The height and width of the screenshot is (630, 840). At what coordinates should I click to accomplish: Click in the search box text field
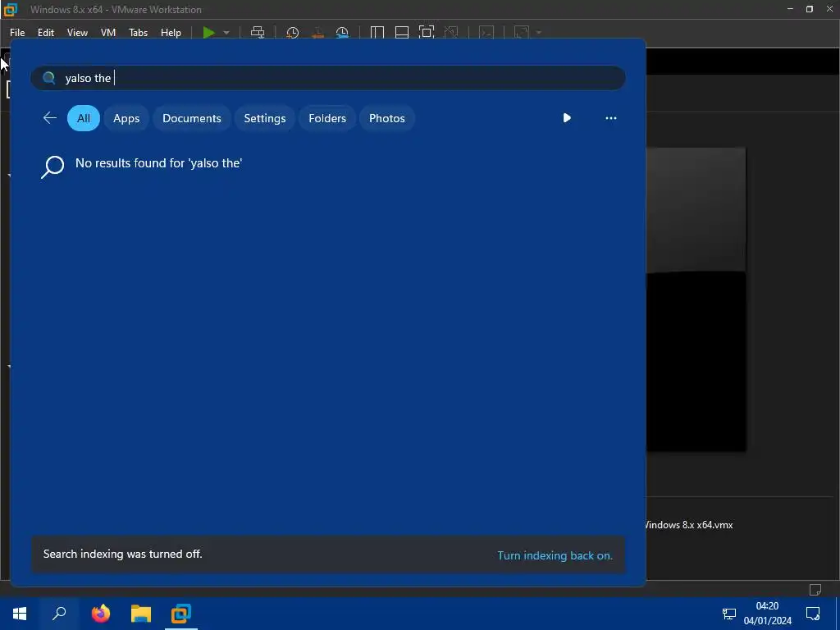pos(328,78)
